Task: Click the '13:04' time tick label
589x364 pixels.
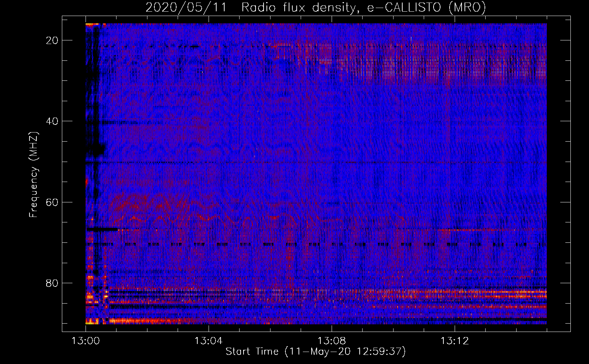Action: coord(208,341)
